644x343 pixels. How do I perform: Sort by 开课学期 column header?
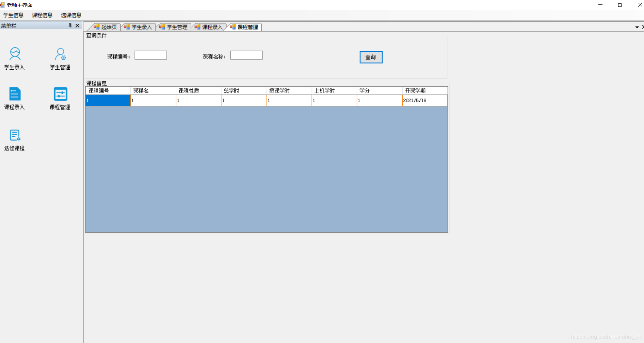[425, 90]
